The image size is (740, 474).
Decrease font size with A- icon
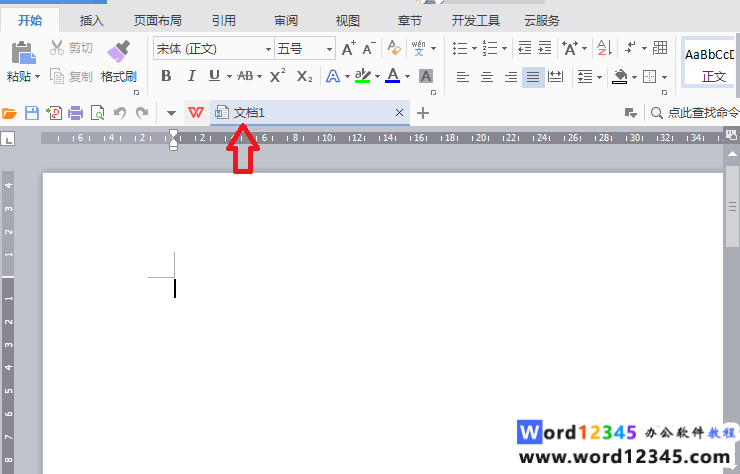pos(369,48)
